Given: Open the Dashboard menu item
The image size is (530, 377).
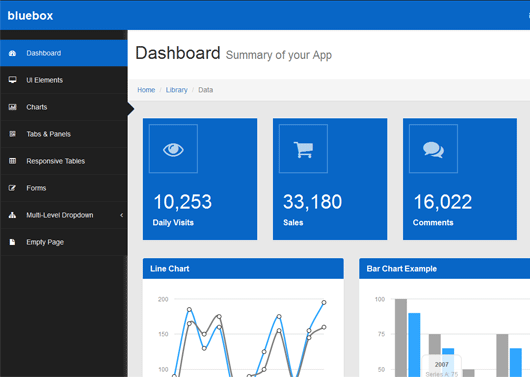Looking at the screenshot, I should 64,53.
